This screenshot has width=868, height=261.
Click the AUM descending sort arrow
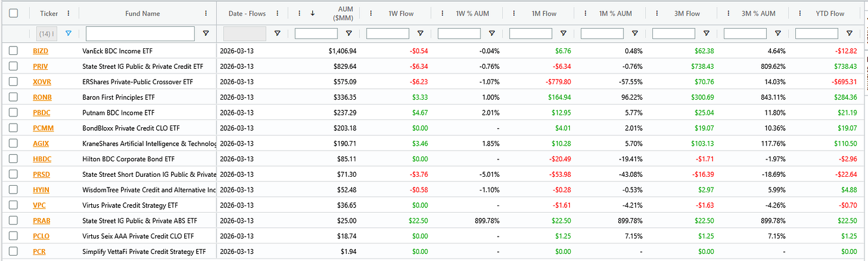tap(313, 13)
